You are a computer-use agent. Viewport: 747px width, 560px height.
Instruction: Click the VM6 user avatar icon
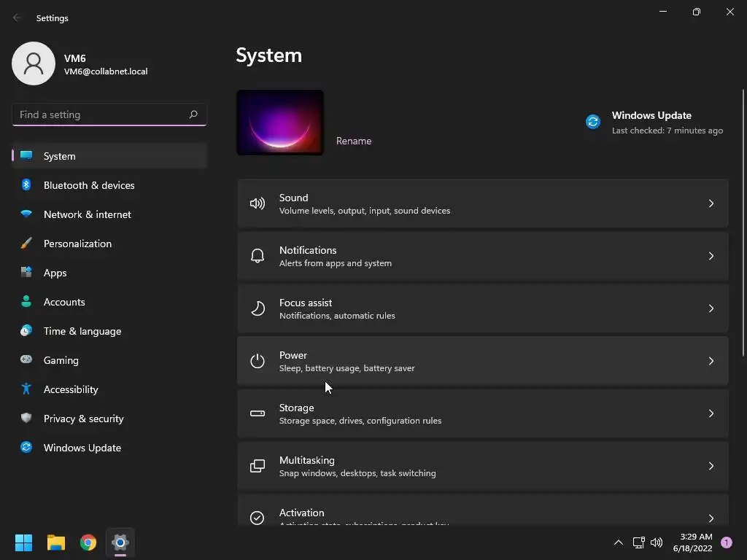(34, 63)
